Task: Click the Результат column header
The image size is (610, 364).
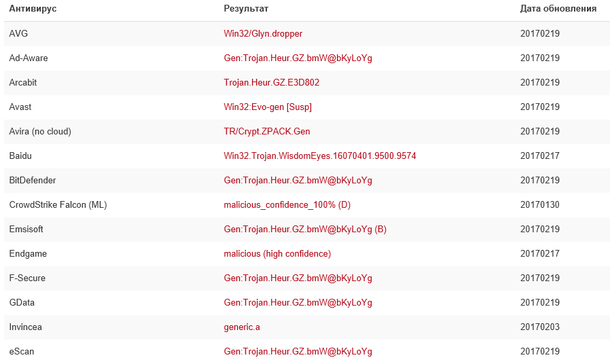Action: coord(246,9)
